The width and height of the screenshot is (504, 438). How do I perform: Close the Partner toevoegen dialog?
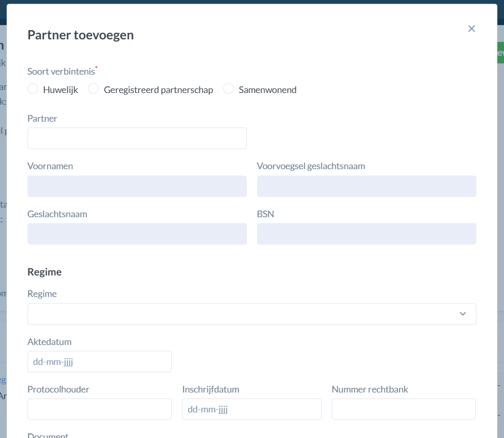pos(471,29)
